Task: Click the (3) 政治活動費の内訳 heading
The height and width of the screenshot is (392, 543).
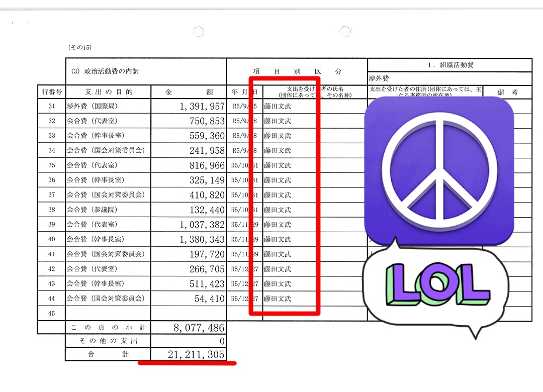Action: pos(105,71)
